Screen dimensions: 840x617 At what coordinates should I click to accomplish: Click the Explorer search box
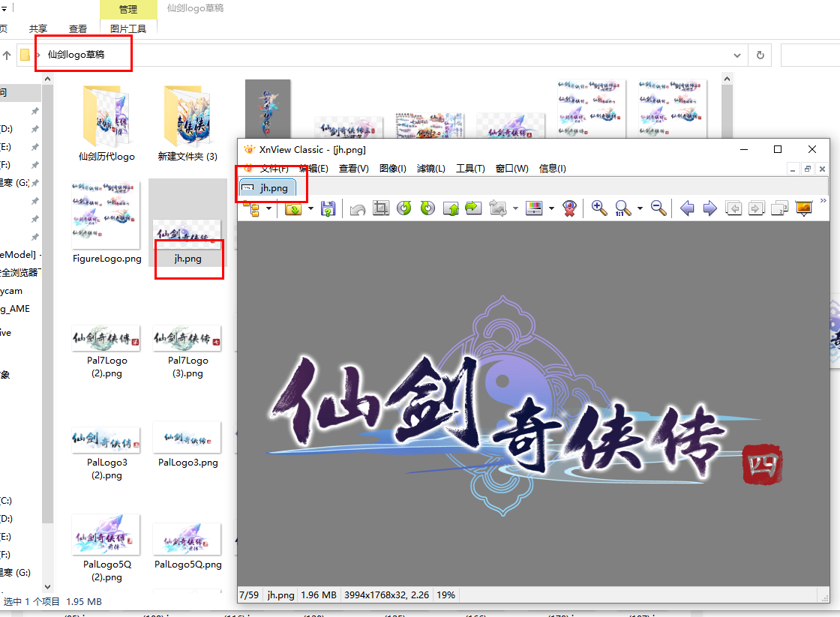810,55
